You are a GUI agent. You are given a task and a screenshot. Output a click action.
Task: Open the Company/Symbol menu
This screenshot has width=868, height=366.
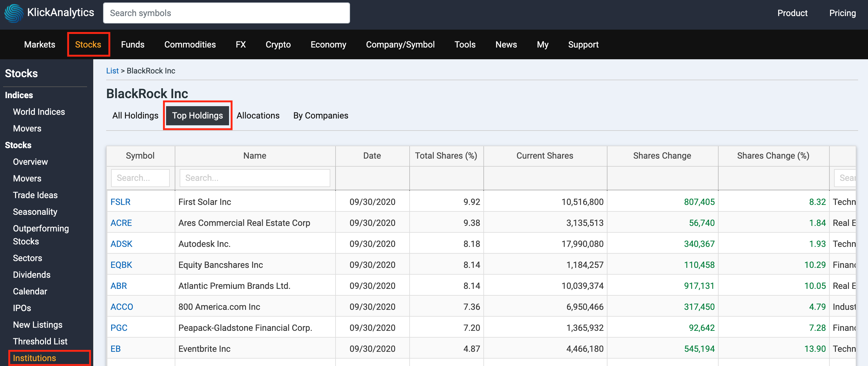coord(400,44)
